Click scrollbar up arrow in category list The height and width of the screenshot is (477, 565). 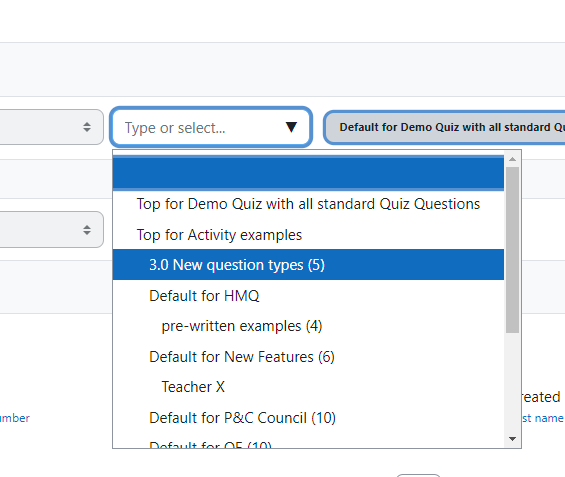512,159
